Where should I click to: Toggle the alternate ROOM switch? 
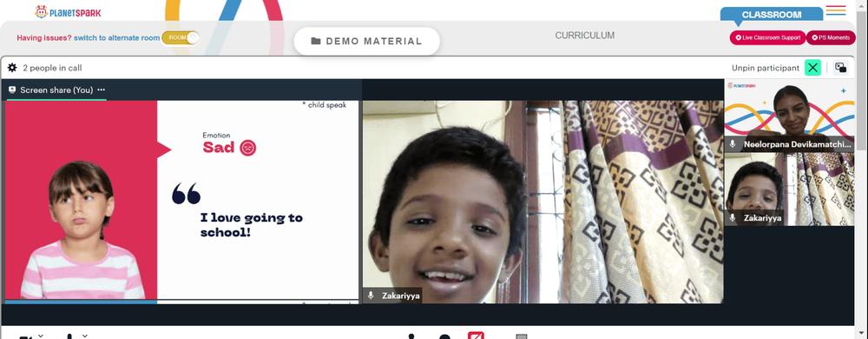pos(181,37)
